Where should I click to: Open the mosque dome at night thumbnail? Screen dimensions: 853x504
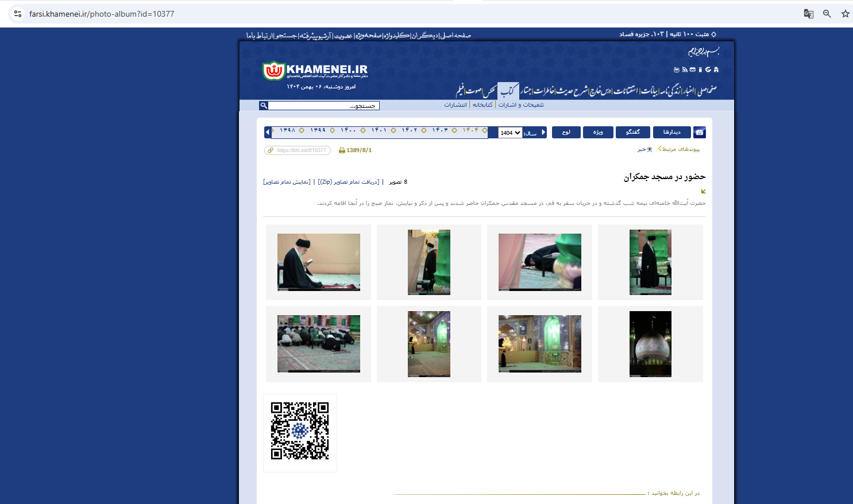(650, 344)
